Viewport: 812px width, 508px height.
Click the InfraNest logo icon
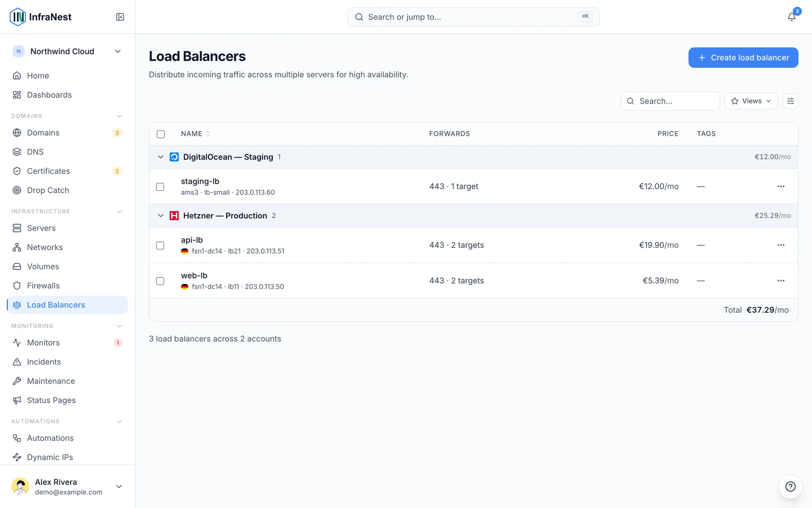tap(18, 17)
